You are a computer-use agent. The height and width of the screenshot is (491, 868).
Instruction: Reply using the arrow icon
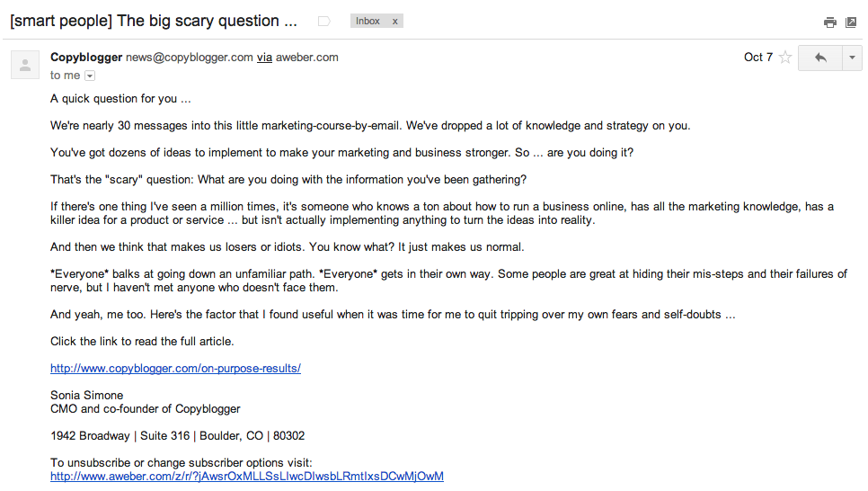(820, 58)
